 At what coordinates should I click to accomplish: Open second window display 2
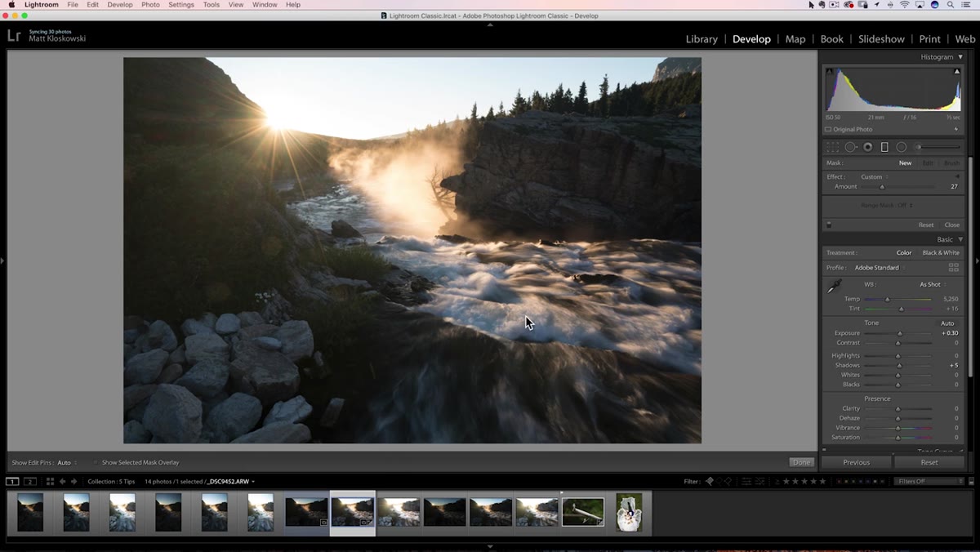pyautogui.click(x=30, y=482)
